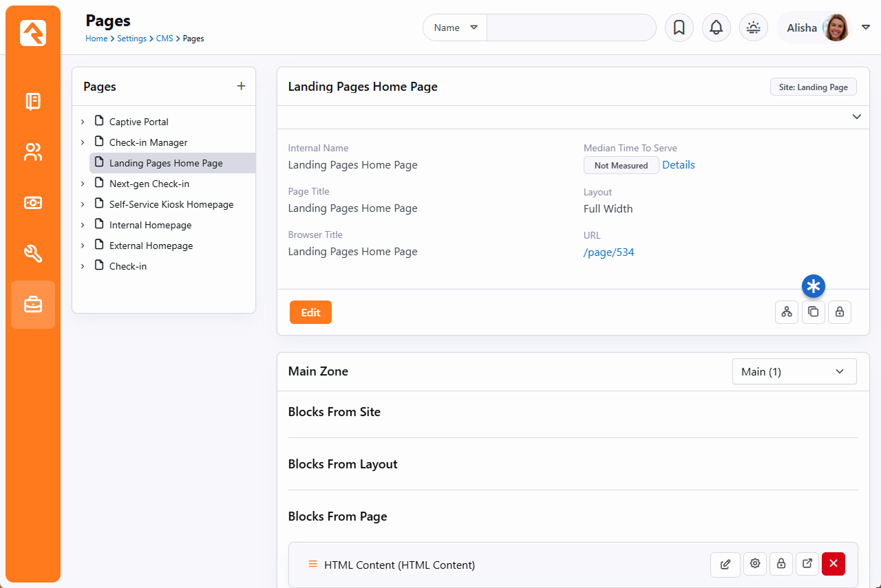Click the move block icon for HTML Content
This screenshot has height=588, width=881.
click(x=807, y=564)
